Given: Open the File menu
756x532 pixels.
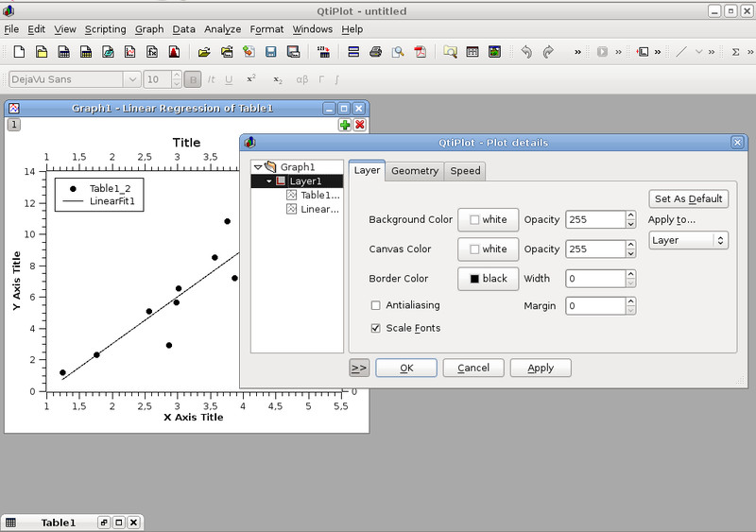Looking at the screenshot, I should pyautogui.click(x=11, y=29).
